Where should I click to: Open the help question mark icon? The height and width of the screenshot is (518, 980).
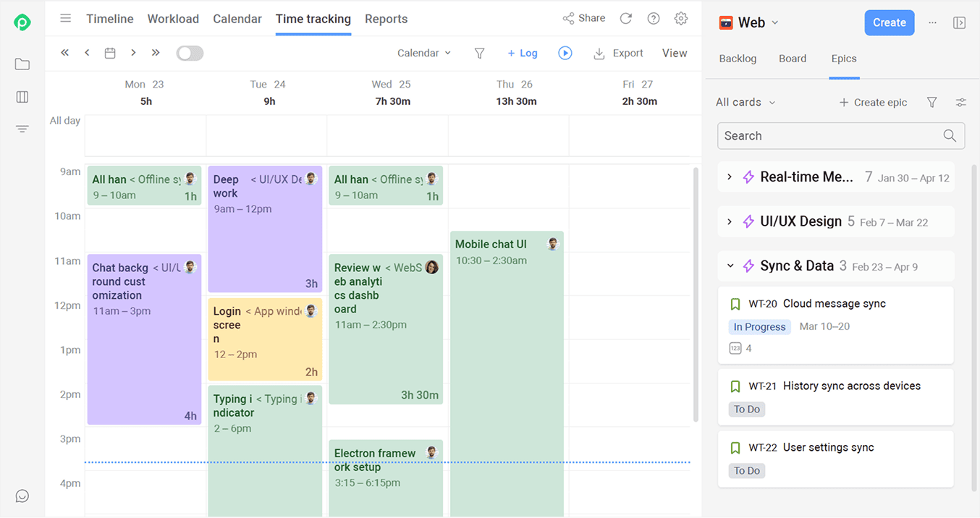654,19
